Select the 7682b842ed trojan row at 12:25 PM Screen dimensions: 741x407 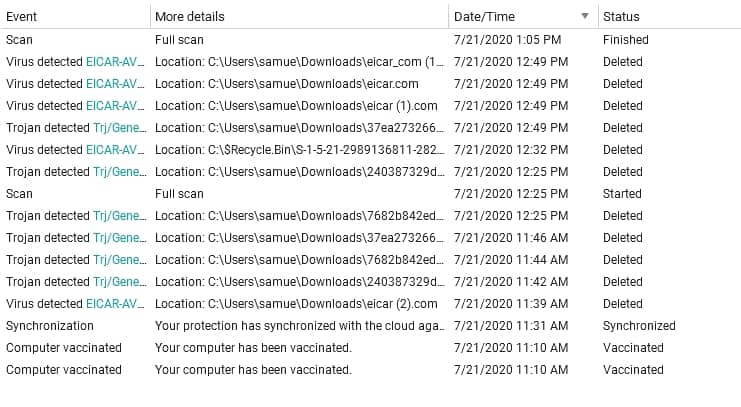click(370, 216)
